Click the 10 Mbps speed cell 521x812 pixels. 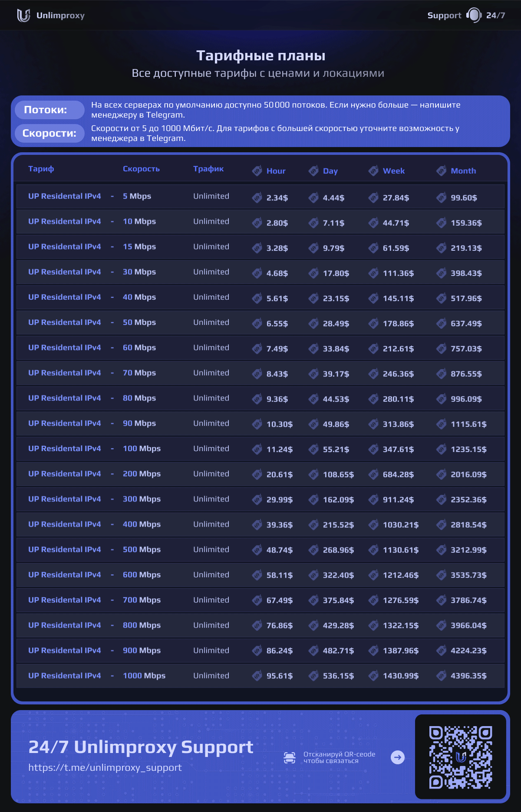tap(139, 221)
